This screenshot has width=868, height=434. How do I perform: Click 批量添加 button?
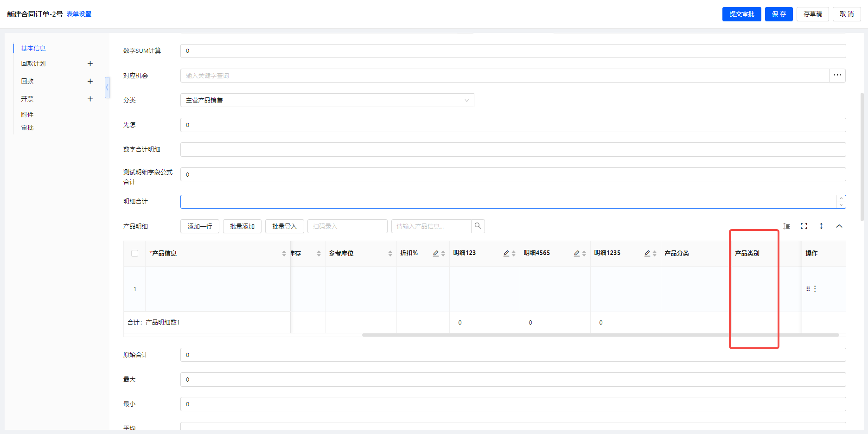pyautogui.click(x=242, y=226)
